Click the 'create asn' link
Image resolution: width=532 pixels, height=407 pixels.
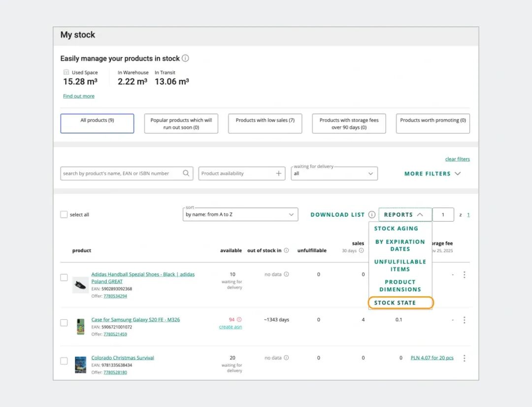coord(230,327)
